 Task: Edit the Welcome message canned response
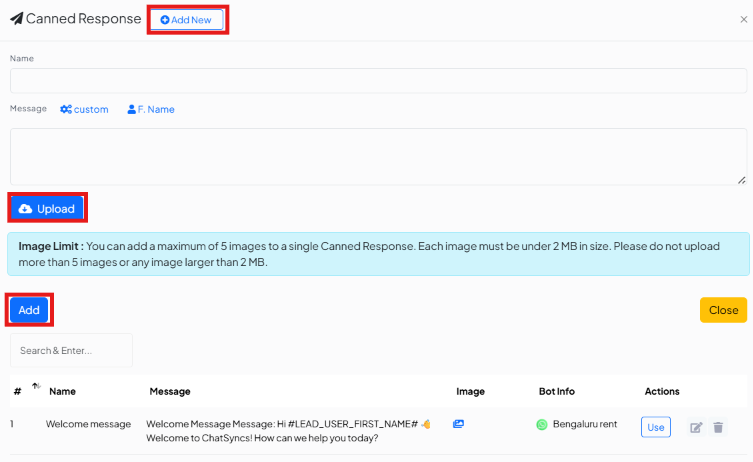(x=696, y=427)
